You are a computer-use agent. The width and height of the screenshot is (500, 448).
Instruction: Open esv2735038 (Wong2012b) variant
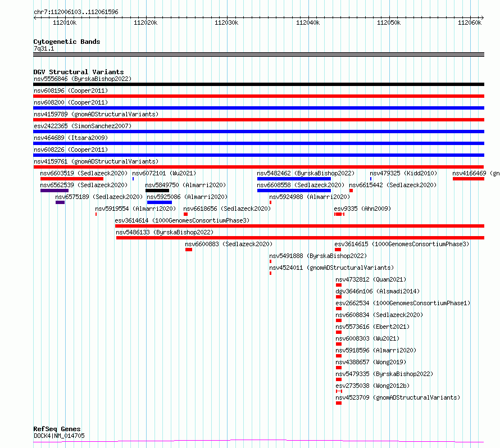[x=372, y=386]
